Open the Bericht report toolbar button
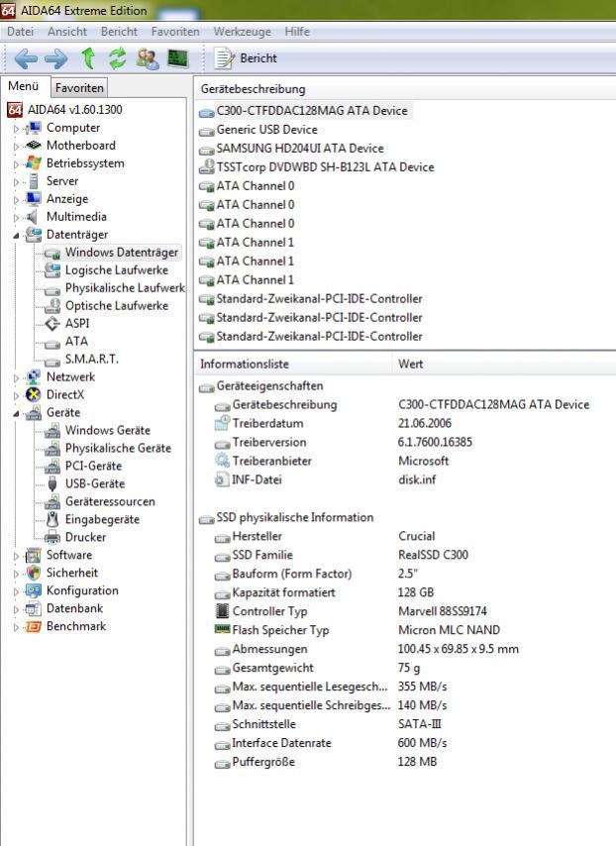616x846 pixels. [246, 58]
